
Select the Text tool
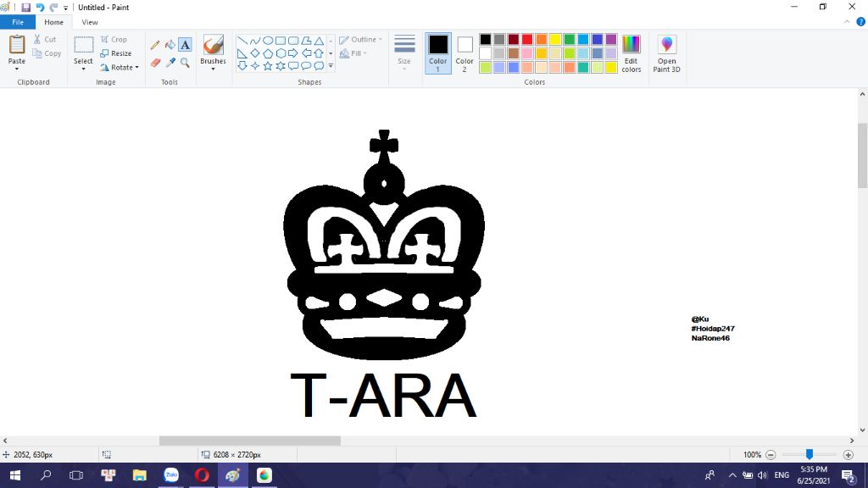pos(185,45)
